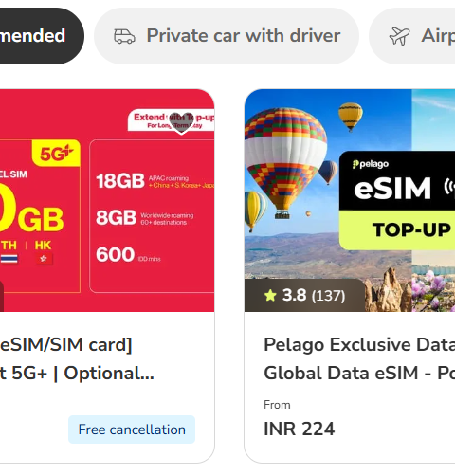Viewport: 455px width, 476px height.
Task: Click the TOP-UP green label on eSIM image
Action: pos(411,229)
